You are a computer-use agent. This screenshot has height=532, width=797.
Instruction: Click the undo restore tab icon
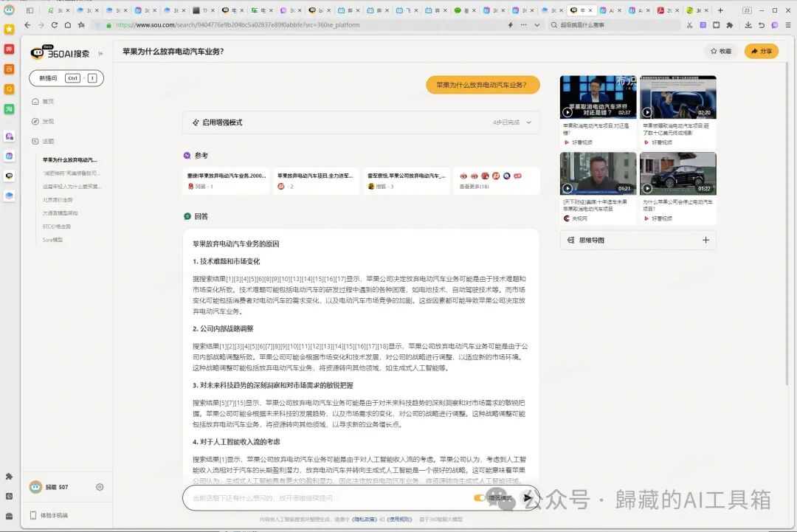(x=762, y=25)
